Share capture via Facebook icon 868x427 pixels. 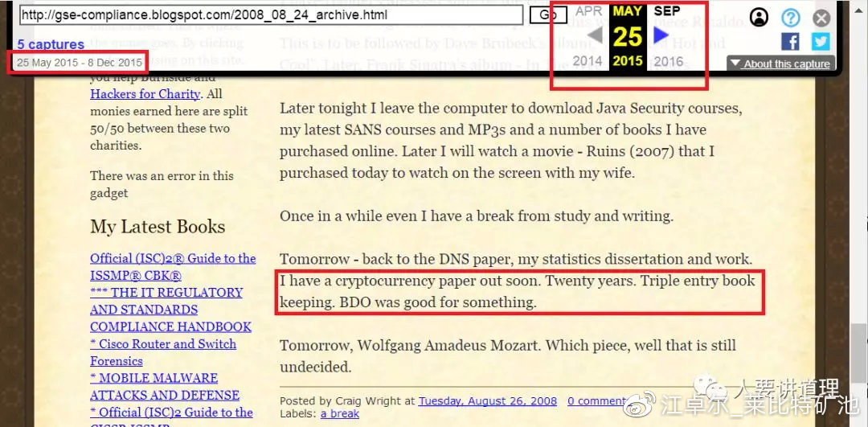(791, 42)
